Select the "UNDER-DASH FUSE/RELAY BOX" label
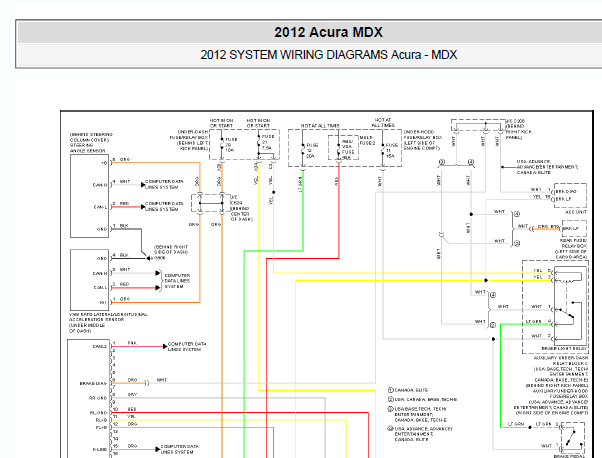Screen dimensions: 602x458 189,135
